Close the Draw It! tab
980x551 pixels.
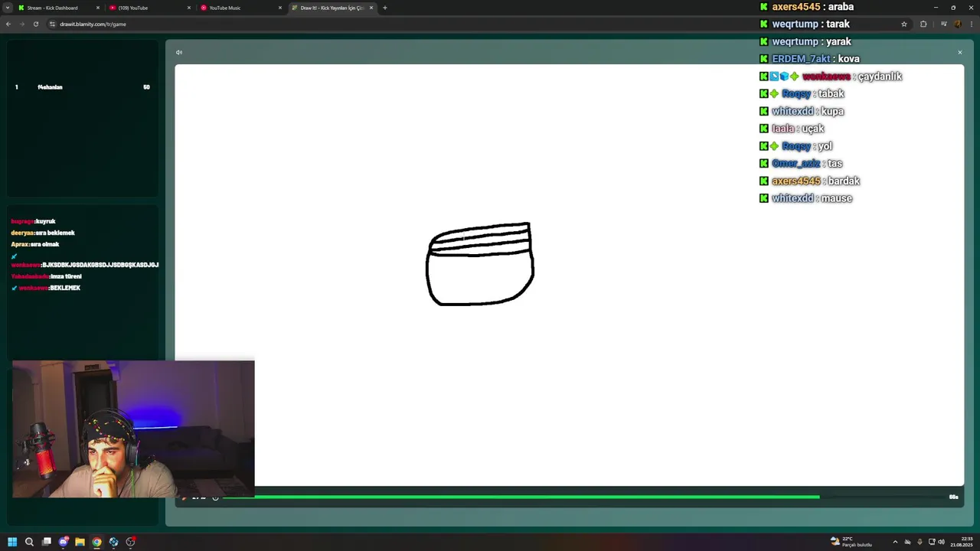pos(371,8)
